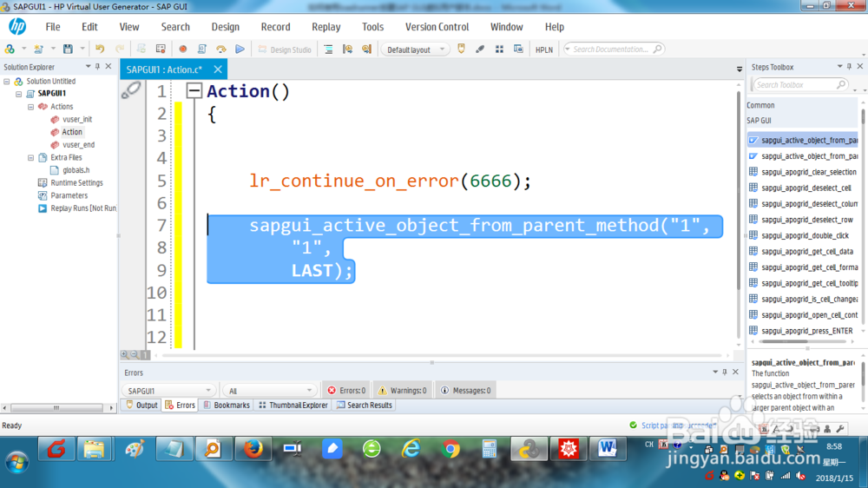Click the Save script floppy icon
Image resolution: width=868 pixels, height=488 pixels.
click(x=68, y=49)
